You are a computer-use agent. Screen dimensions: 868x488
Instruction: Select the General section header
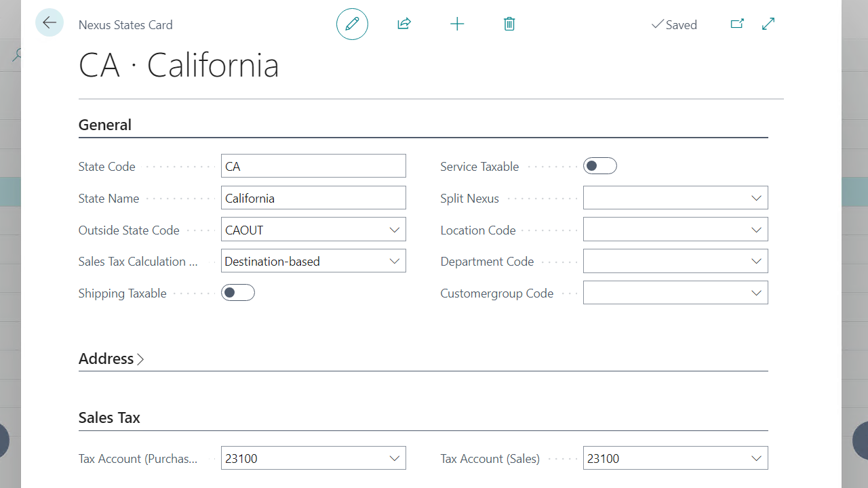coord(105,125)
